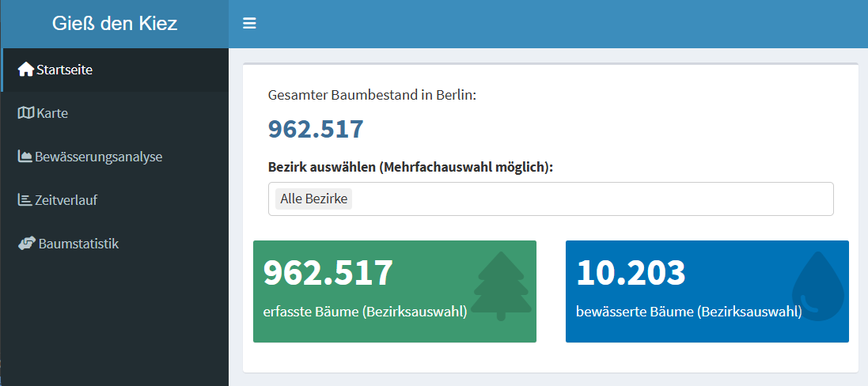
Task: Click the house icon beside Startseite
Action: (26, 70)
